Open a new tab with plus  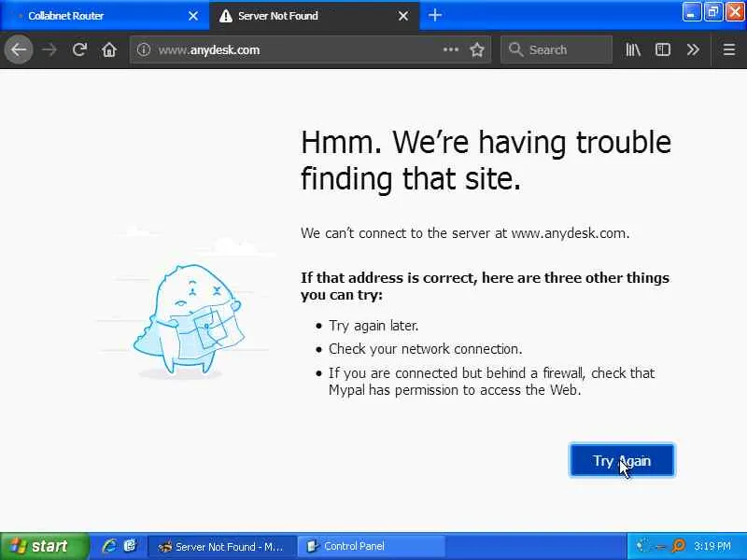pos(434,15)
